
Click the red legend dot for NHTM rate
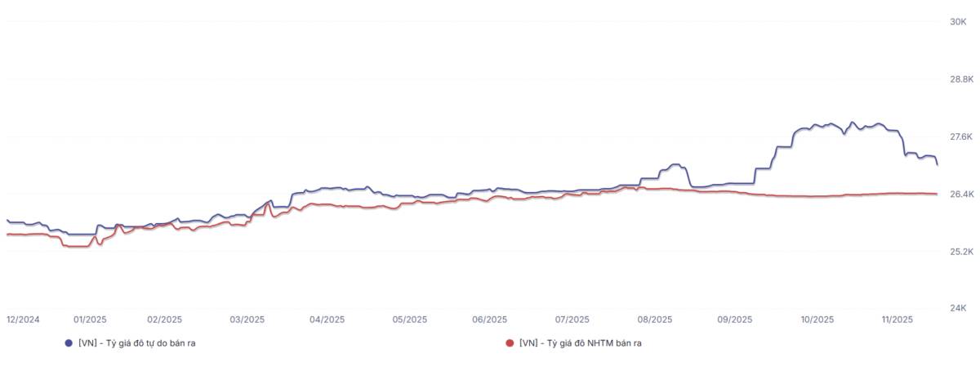pyautogui.click(x=510, y=343)
